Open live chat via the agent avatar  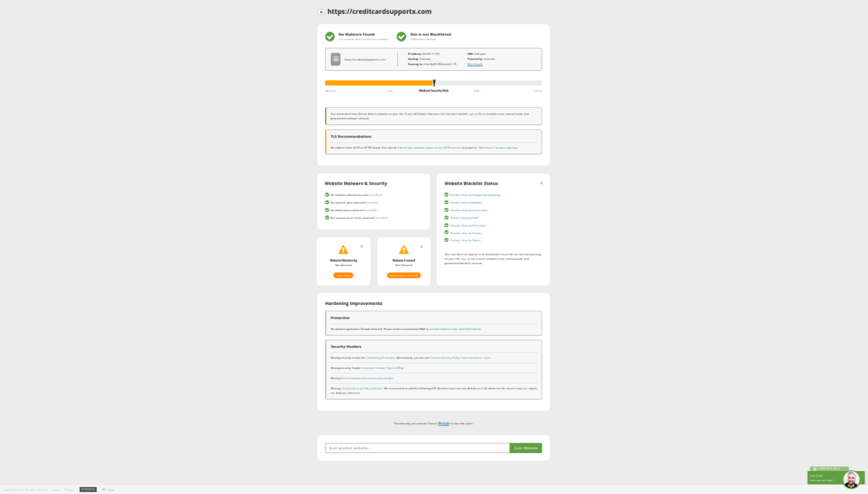[851, 479]
